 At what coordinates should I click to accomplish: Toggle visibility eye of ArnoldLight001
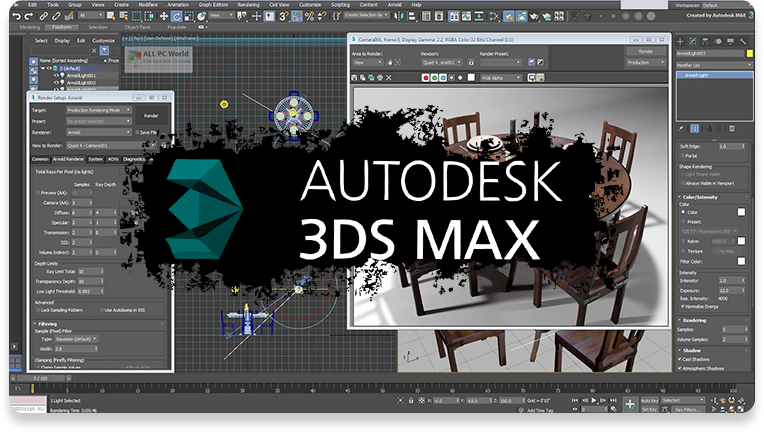[56, 75]
